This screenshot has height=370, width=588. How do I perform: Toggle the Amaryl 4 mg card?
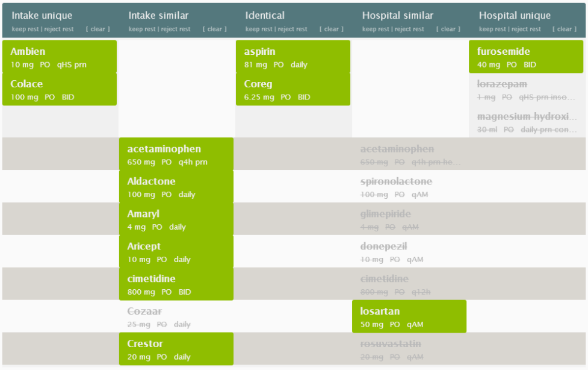tap(176, 219)
